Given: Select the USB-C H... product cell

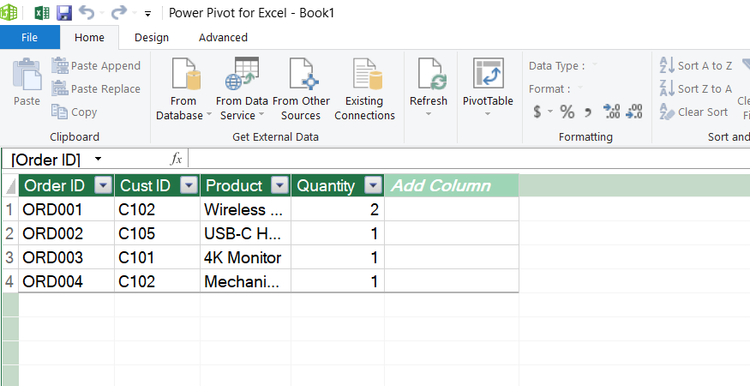Looking at the screenshot, I should (246, 233).
